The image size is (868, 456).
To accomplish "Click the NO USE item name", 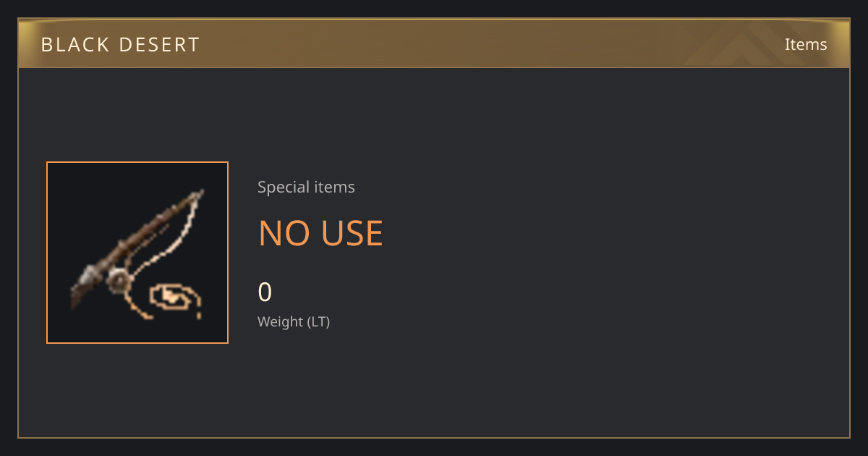I will coord(320,233).
